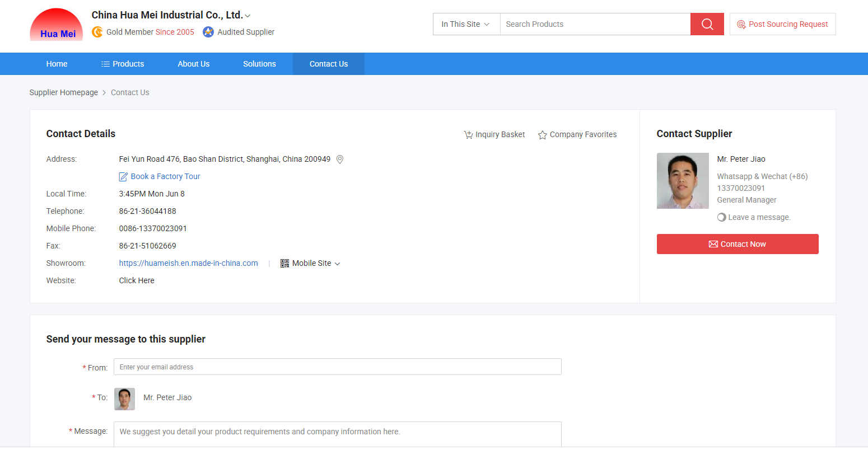
Task: Open the Book a Factory Tour link
Action: coord(165,176)
